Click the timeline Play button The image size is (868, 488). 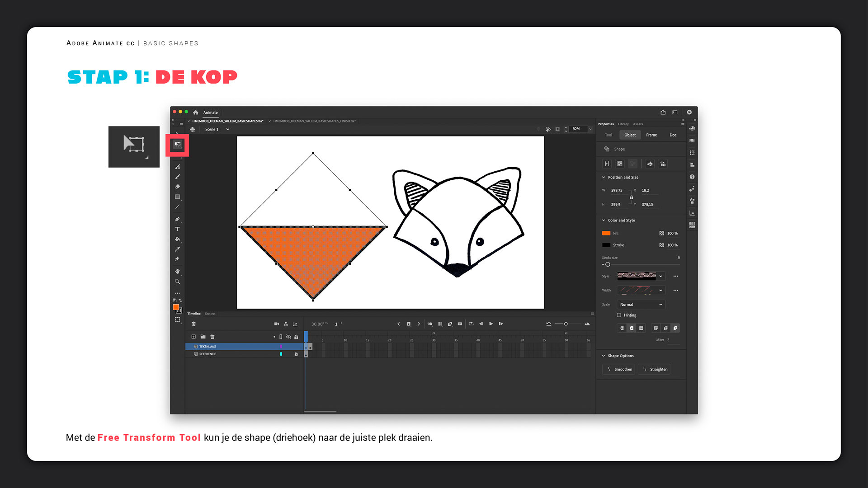(x=491, y=324)
